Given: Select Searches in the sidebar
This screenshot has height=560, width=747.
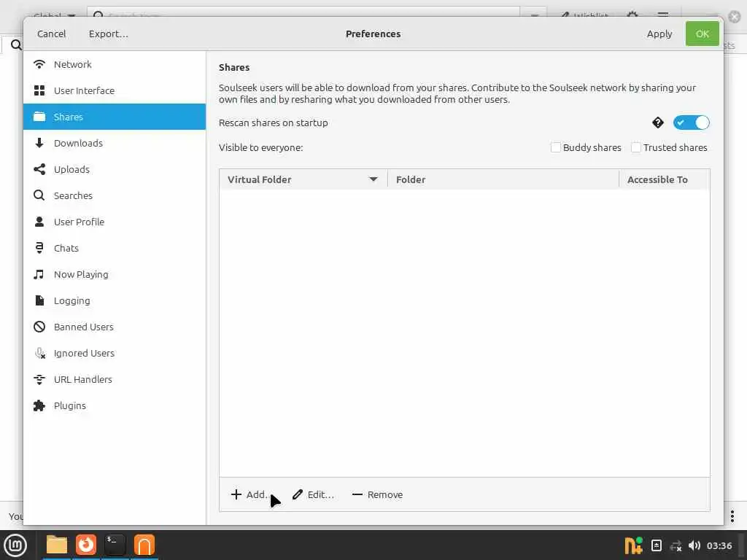Looking at the screenshot, I should point(115,195).
